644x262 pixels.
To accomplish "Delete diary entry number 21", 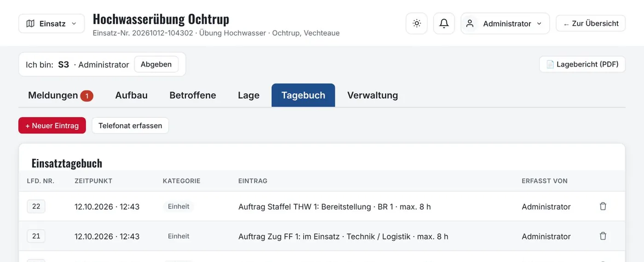I will pyautogui.click(x=603, y=236).
